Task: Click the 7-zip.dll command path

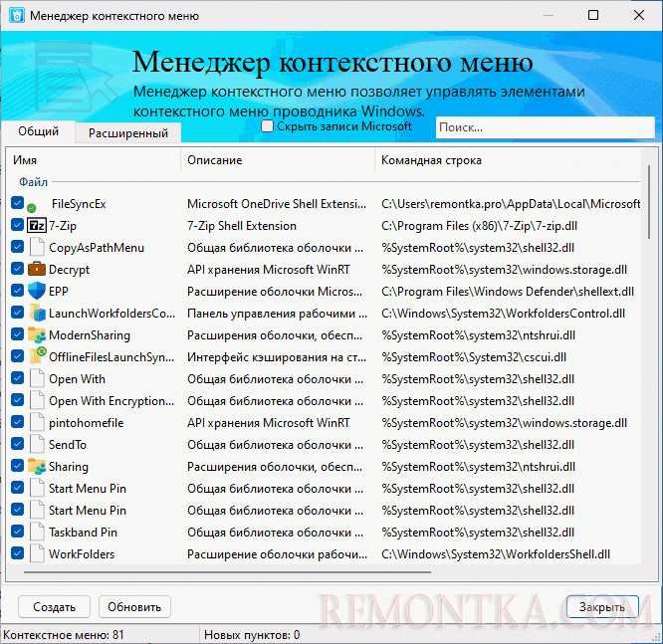Action: (479, 226)
